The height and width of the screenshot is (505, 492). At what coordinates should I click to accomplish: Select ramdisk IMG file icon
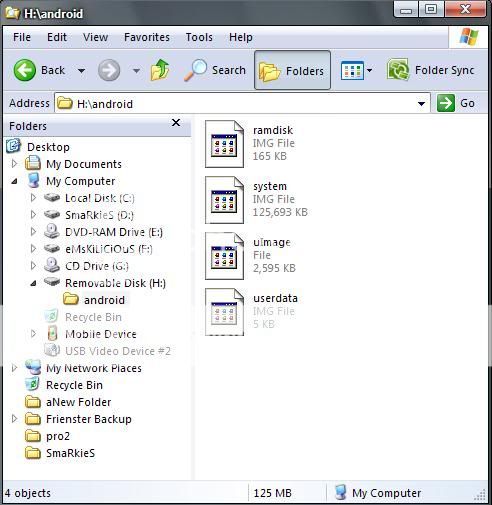click(224, 144)
